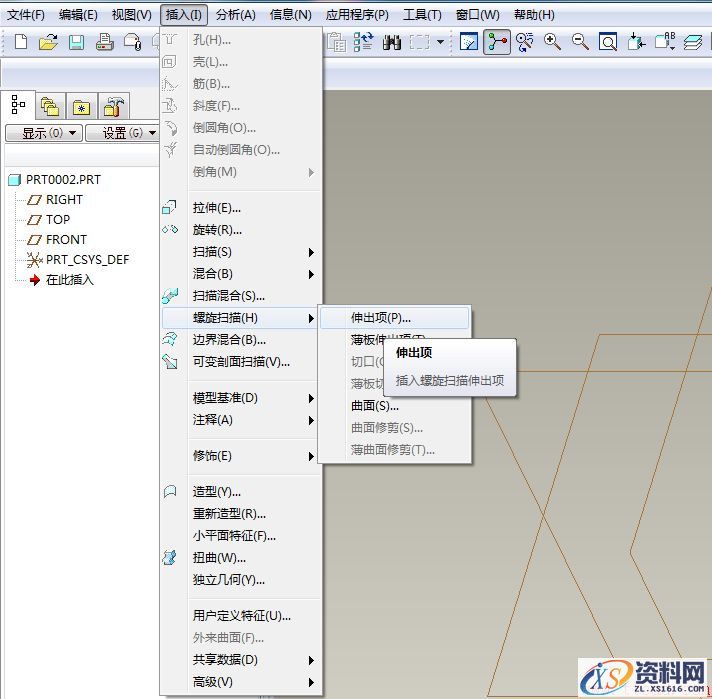
Task: Click the Refit zoom icon
Action: pyautogui.click(x=608, y=42)
